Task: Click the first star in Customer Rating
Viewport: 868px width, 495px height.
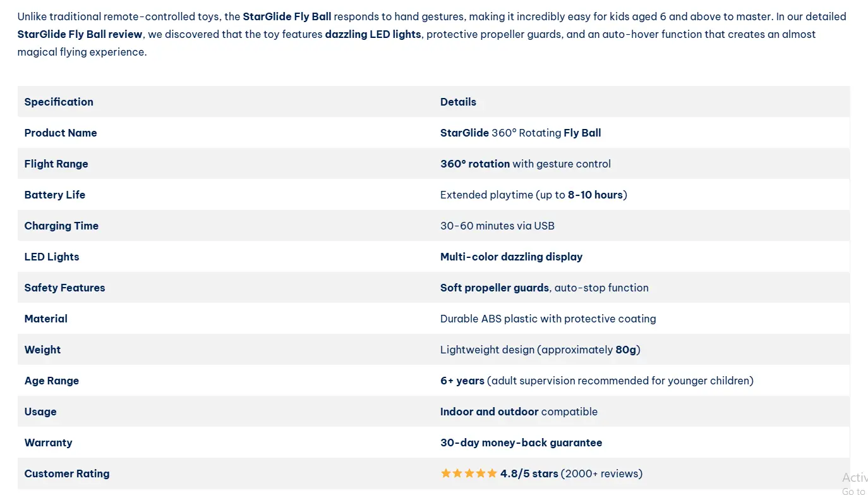Action: [446, 474]
